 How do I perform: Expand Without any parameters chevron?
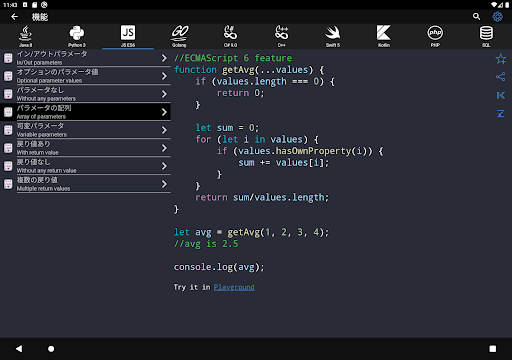pos(164,94)
